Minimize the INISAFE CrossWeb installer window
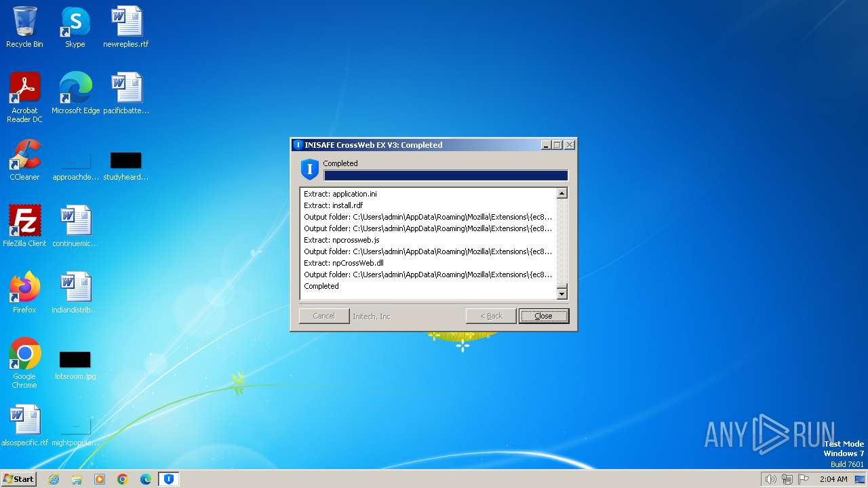The height and width of the screenshot is (488, 868). (x=546, y=145)
